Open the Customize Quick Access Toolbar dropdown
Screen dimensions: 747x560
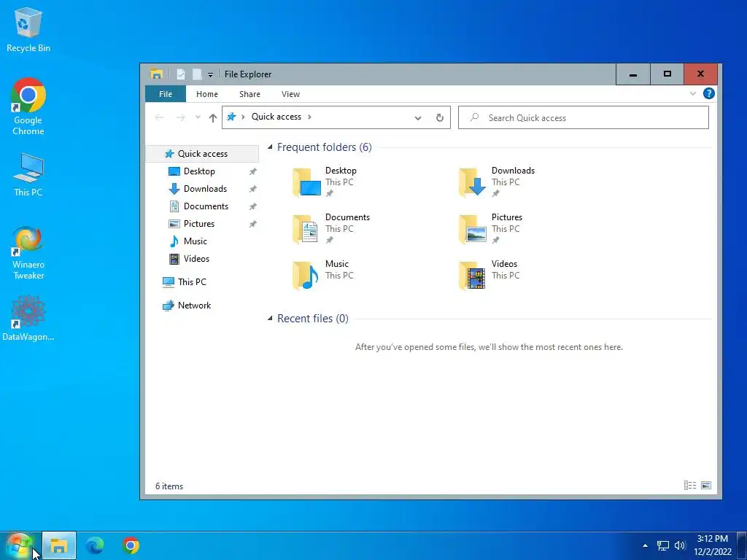point(210,75)
